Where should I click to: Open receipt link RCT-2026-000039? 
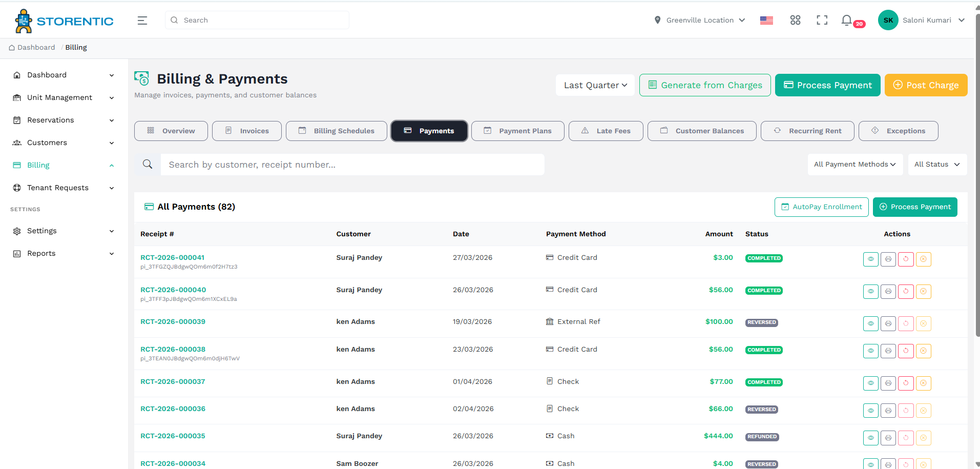[173, 321]
